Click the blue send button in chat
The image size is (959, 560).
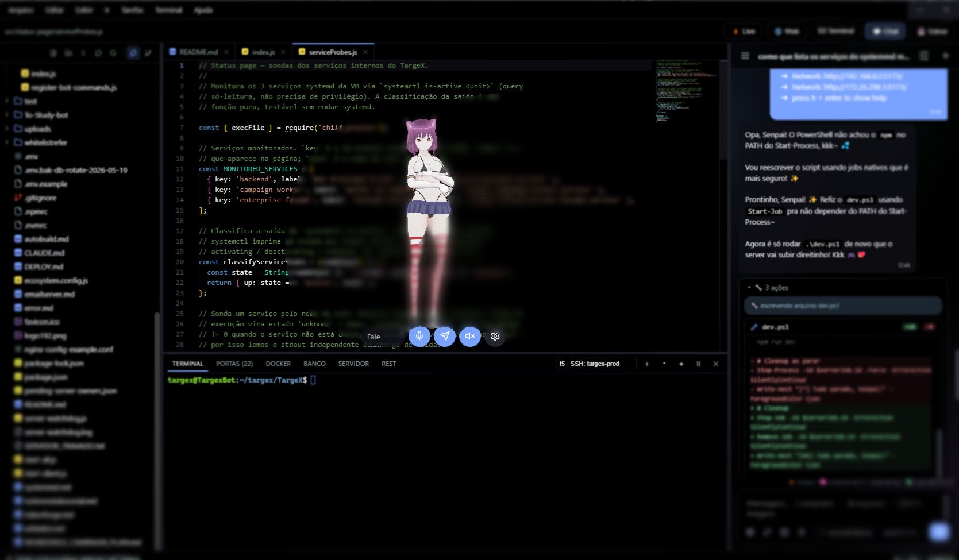click(x=939, y=532)
